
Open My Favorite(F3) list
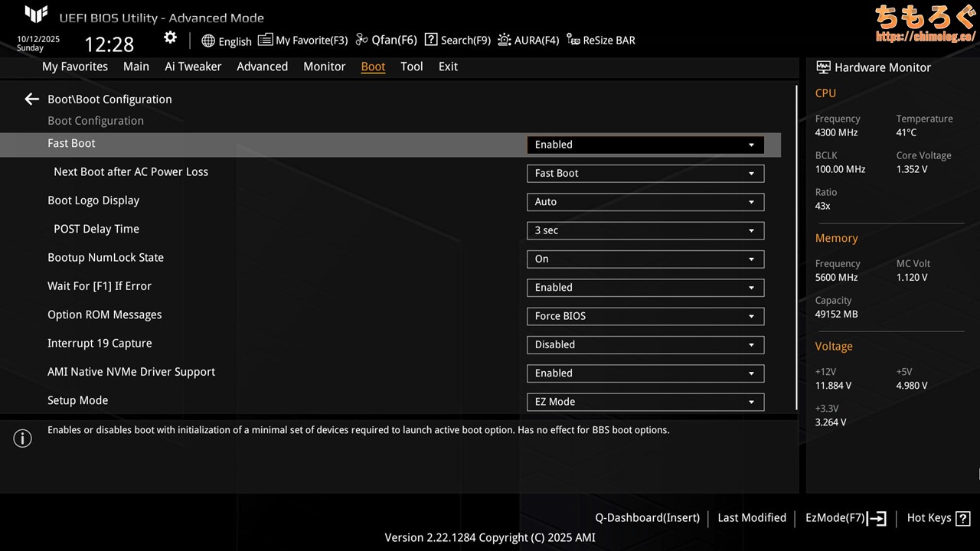pyautogui.click(x=302, y=41)
